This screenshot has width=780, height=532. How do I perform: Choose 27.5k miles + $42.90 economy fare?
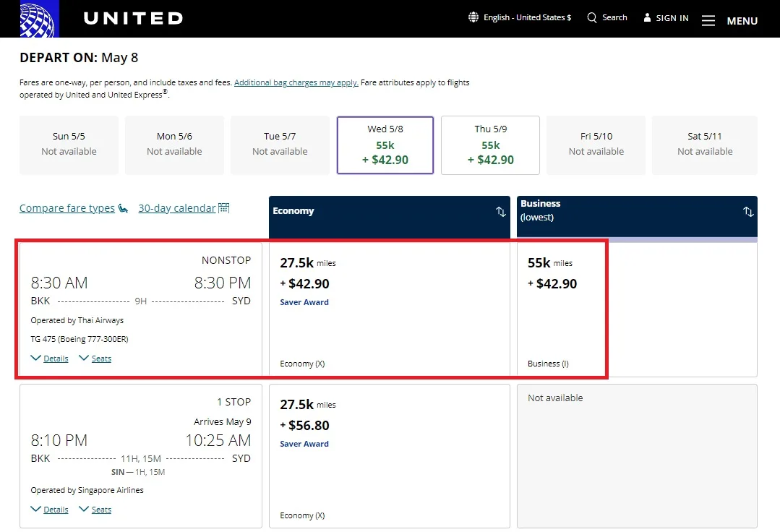[x=390, y=309]
